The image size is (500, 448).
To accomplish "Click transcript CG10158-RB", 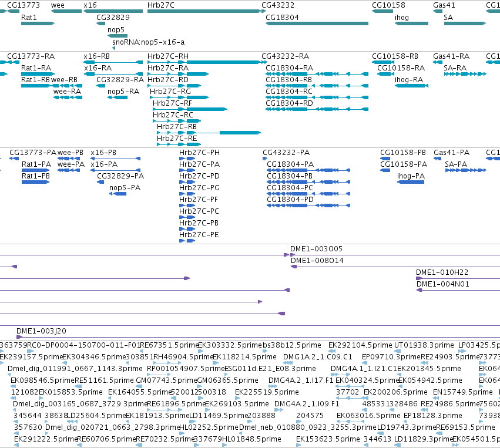I will point(395,56).
